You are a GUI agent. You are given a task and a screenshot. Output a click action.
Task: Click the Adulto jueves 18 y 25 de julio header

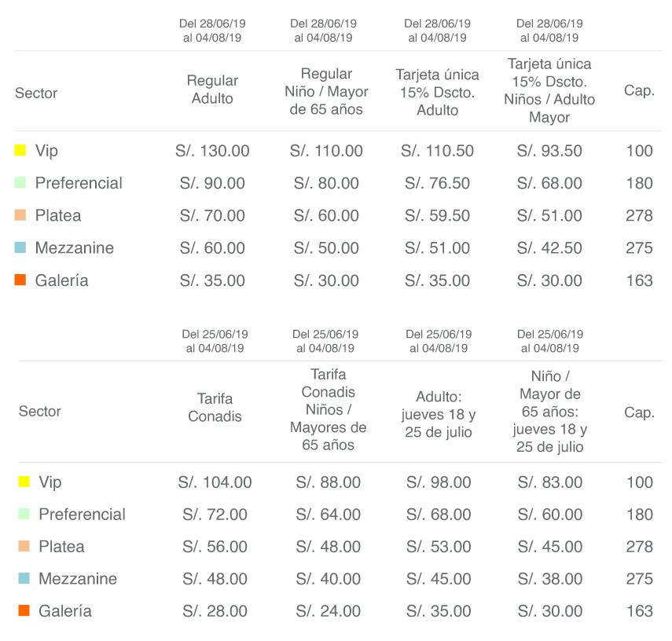(x=439, y=414)
